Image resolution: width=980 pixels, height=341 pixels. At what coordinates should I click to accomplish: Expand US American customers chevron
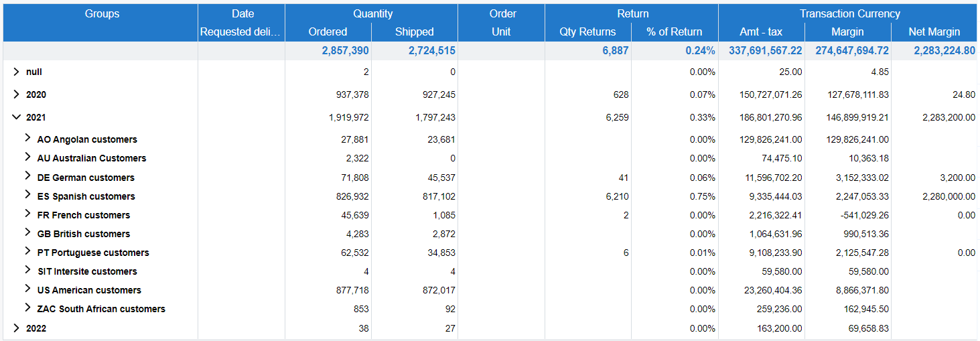pos(27,289)
